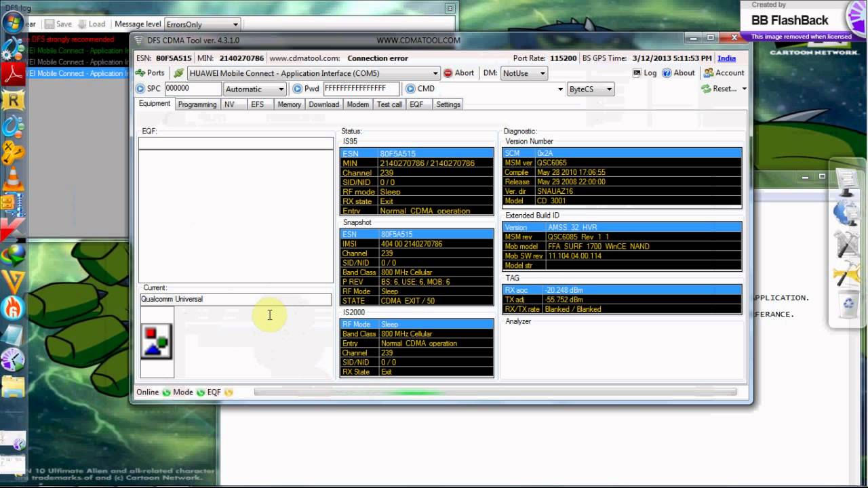Select Band Class row in Snapshot
The width and height of the screenshot is (868, 488).
pyautogui.click(x=416, y=272)
